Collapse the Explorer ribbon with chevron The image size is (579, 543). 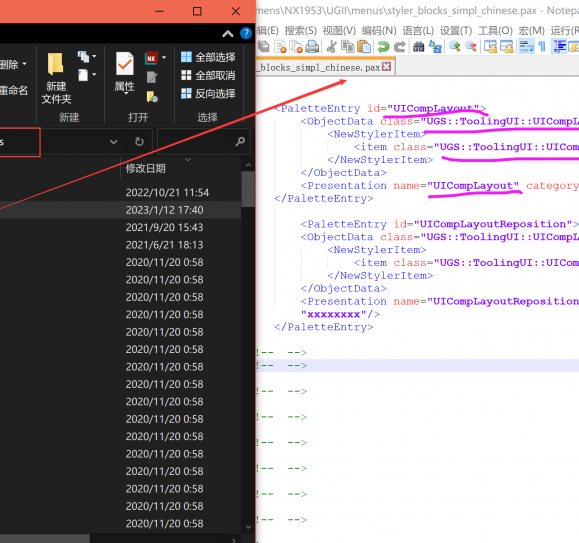point(228,34)
